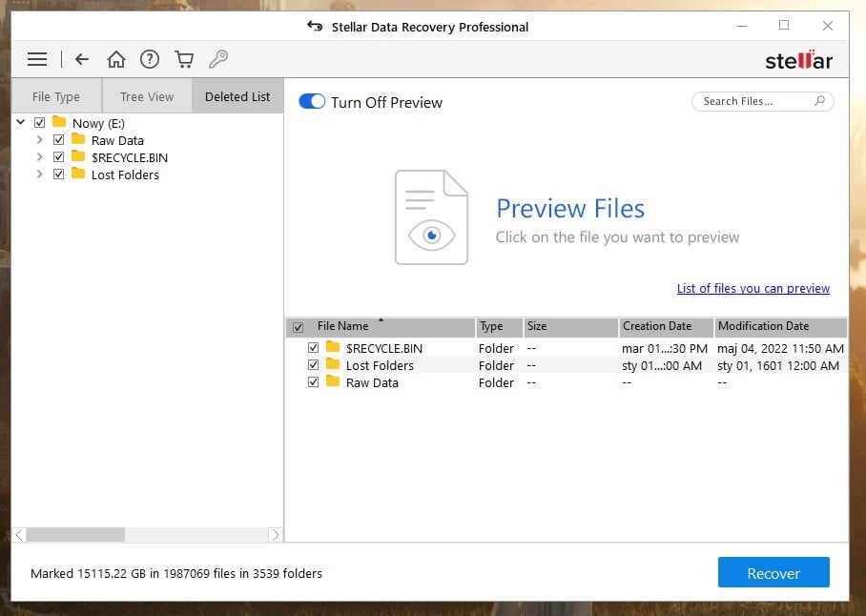866x616 pixels.
Task: Select Raw Data in the tree
Action: pyautogui.click(x=117, y=140)
